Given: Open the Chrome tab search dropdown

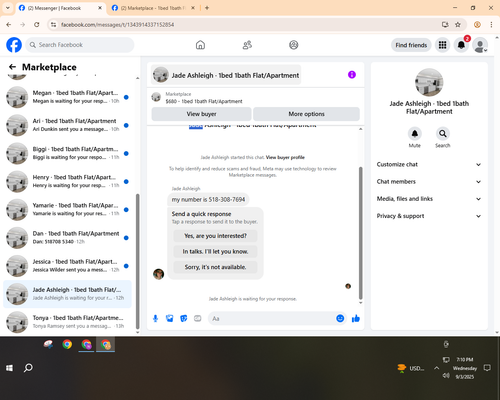Looking at the screenshot, I should [8, 8].
